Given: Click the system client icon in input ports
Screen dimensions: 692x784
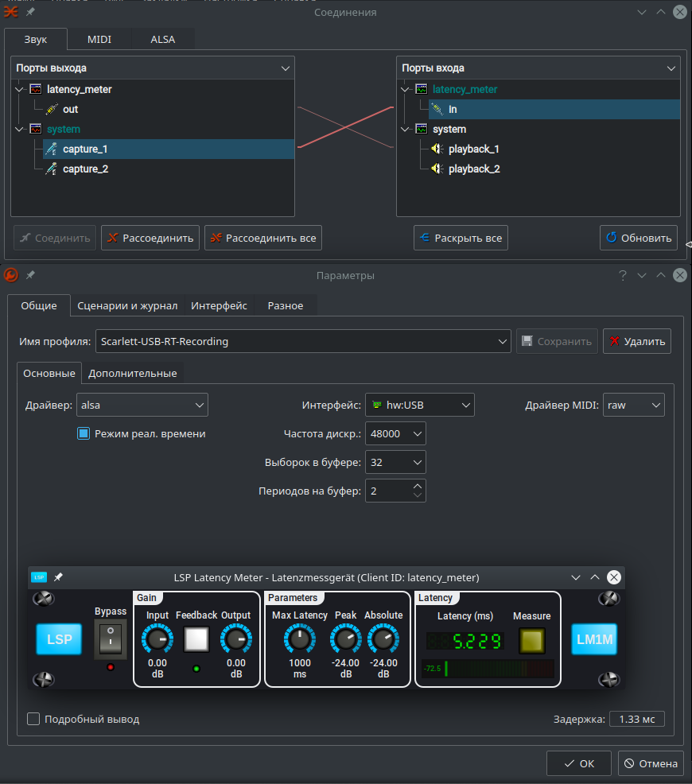Looking at the screenshot, I should pyautogui.click(x=422, y=129).
